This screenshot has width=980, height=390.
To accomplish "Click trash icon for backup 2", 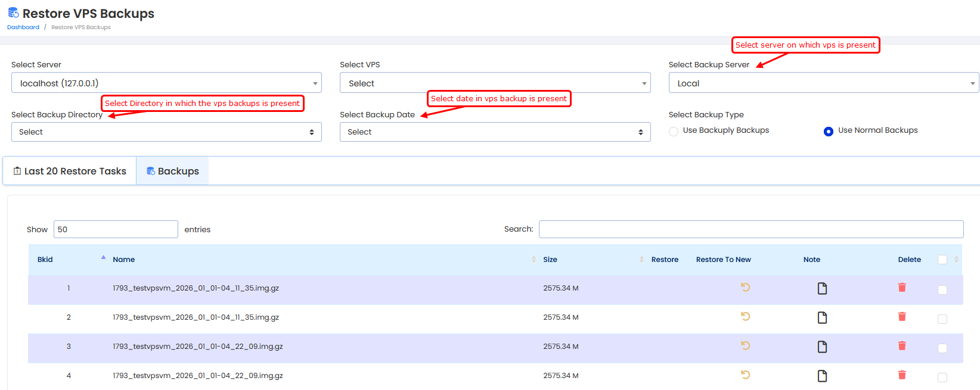I will pos(902,317).
